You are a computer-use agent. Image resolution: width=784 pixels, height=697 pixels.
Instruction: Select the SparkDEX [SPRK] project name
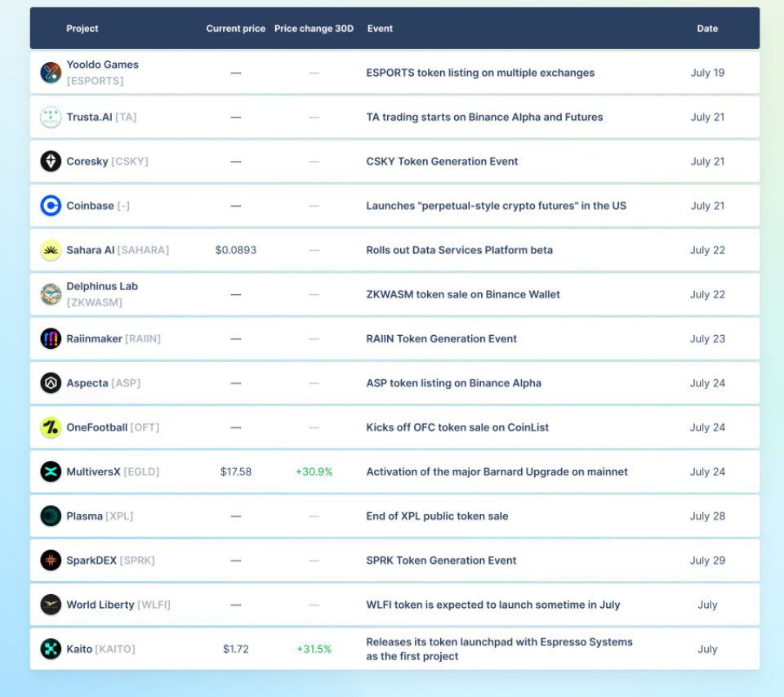110,561
